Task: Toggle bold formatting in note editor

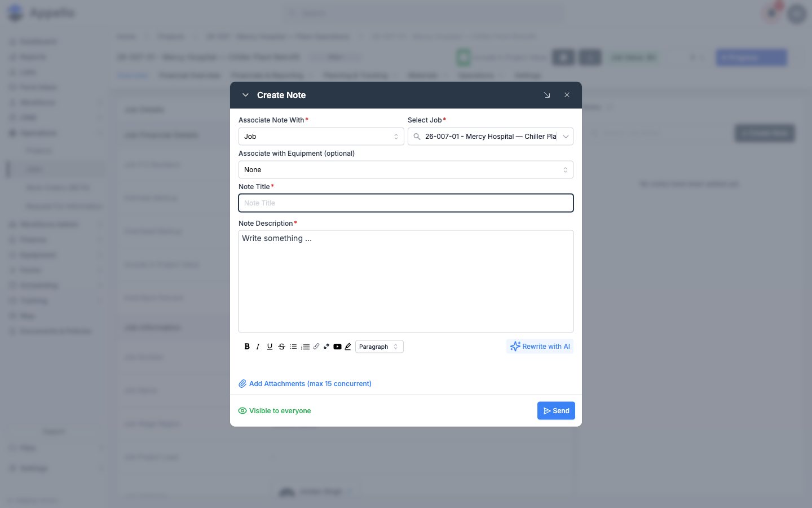Action: tap(247, 347)
